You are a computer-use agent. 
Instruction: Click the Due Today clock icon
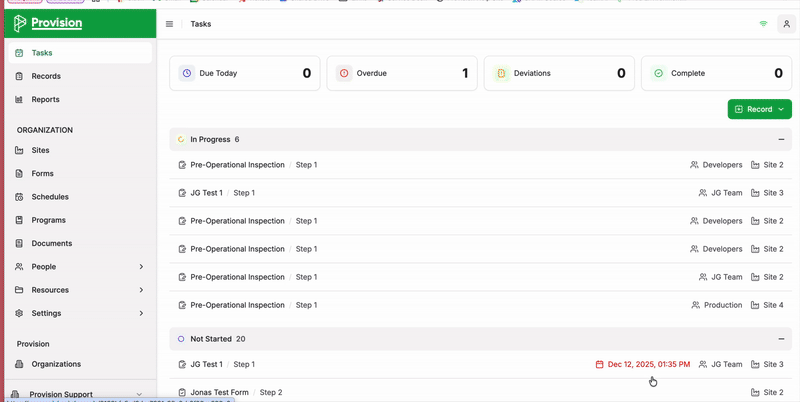point(186,73)
